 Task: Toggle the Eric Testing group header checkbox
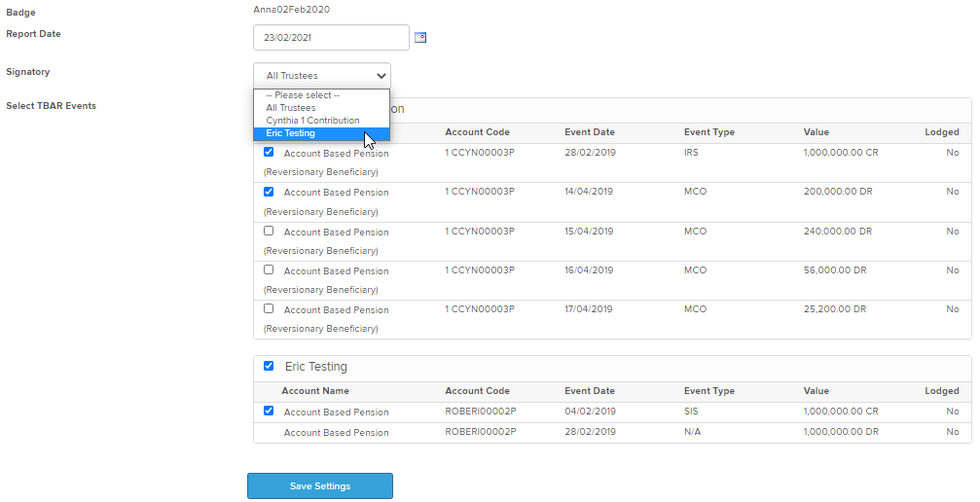click(269, 367)
